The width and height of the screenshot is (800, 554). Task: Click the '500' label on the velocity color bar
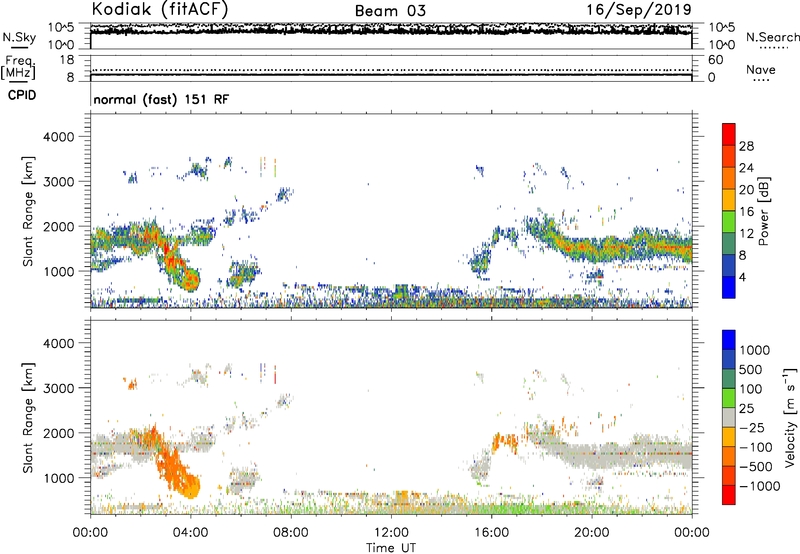click(x=751, y=370)
